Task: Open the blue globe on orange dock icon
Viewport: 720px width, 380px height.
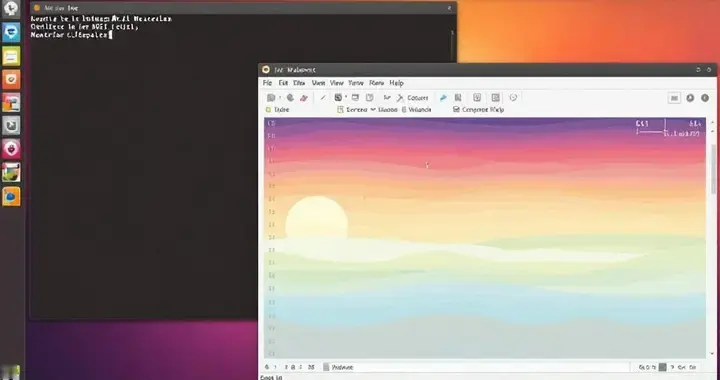Action: coord(11,196)
